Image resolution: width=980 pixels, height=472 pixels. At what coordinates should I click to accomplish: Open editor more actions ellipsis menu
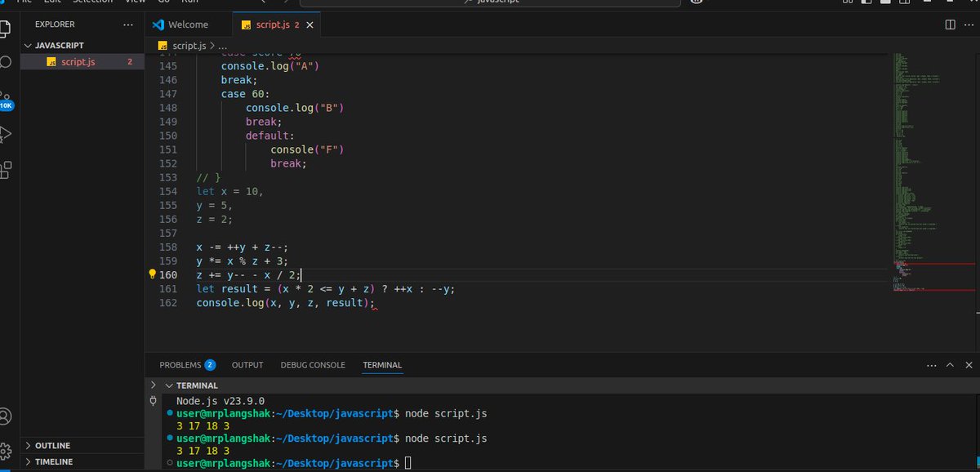click(969, 24)
